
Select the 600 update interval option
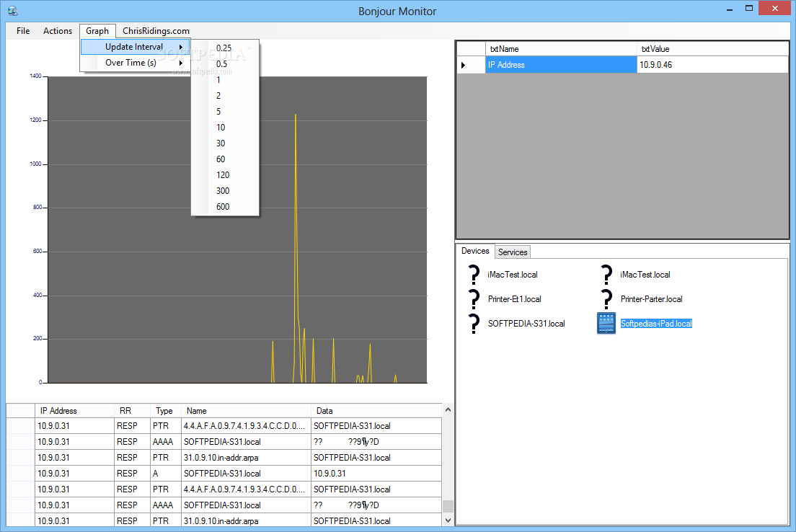tap(225, 207)
